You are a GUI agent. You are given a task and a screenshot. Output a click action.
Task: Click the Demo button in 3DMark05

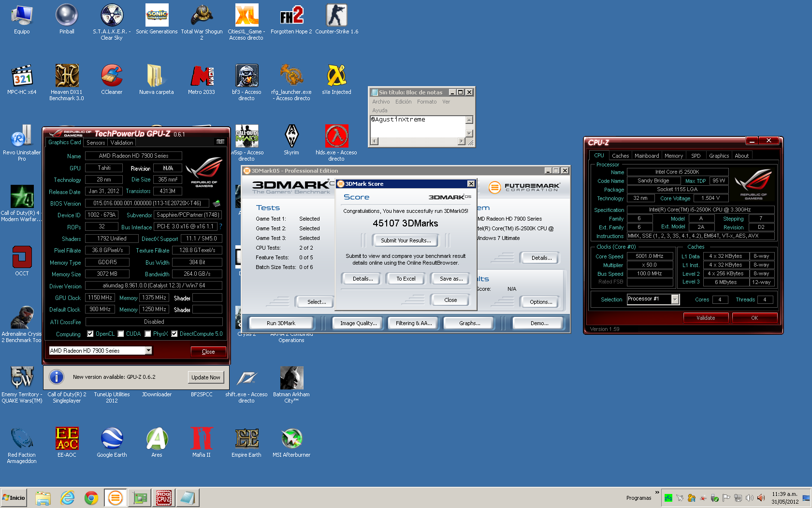(539, 323)
